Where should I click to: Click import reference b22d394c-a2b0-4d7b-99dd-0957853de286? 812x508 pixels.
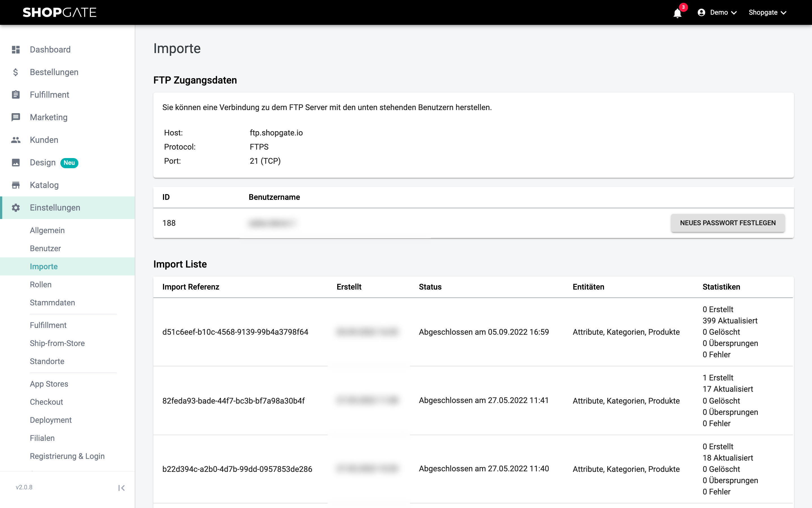(237, 469)
